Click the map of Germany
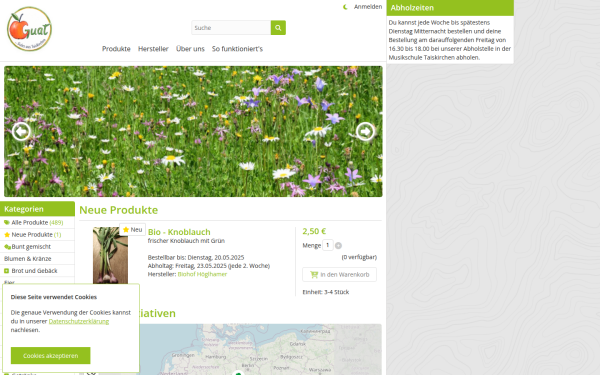The height and width of the screenshot is (375, 600). [x=260, y=349]
